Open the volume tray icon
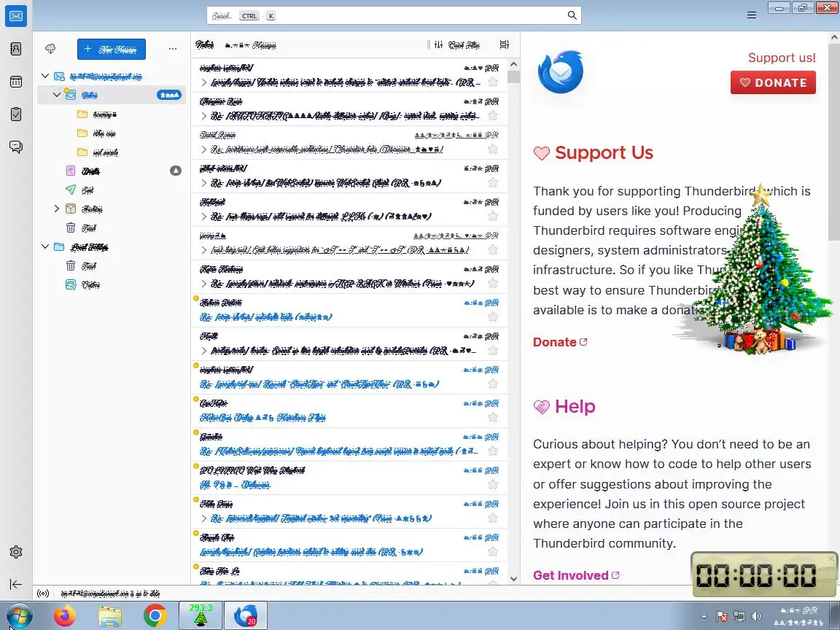This screenshot has width=840, height=630. point(756,616)
